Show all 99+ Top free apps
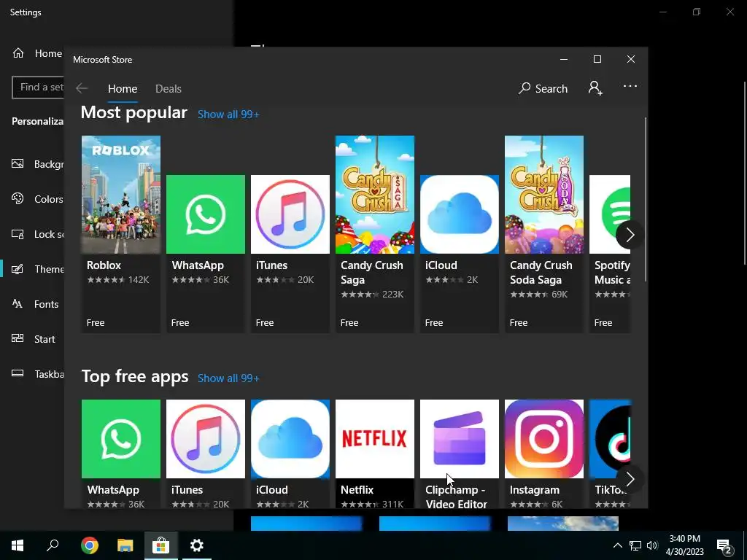Viewport: 747px width, 560px height. coord(228,378)
